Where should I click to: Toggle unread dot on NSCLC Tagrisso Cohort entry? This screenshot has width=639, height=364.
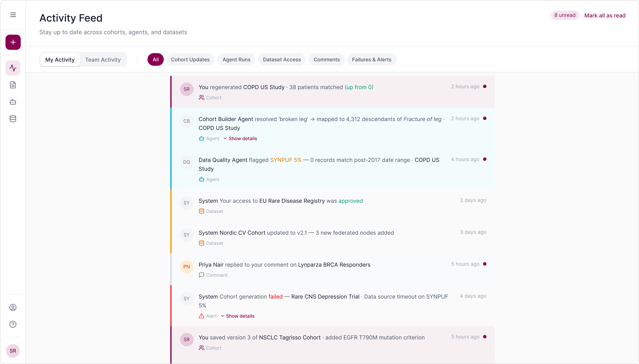tap(485, 337)
